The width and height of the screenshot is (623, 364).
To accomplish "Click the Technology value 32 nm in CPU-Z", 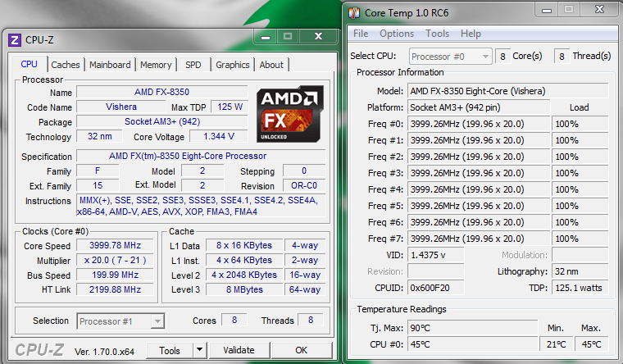I will pyautogui.click(x=99, y=136).
